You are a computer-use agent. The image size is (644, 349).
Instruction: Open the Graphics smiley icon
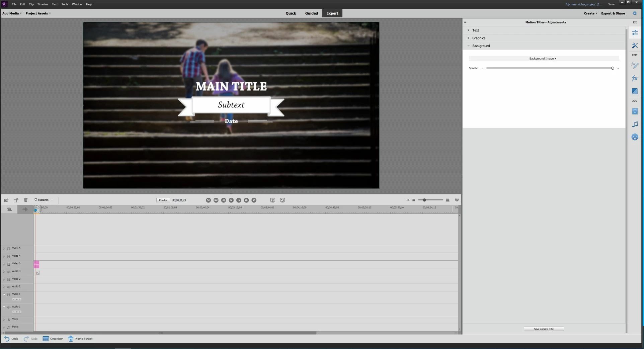(x=635, y=137)
